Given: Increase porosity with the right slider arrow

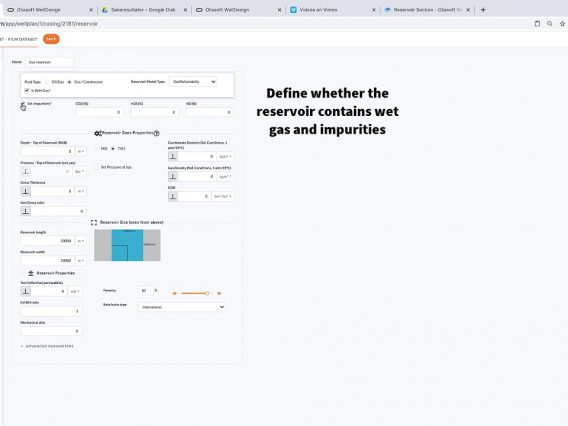Looking at the screenshot, I should point(219,293).
